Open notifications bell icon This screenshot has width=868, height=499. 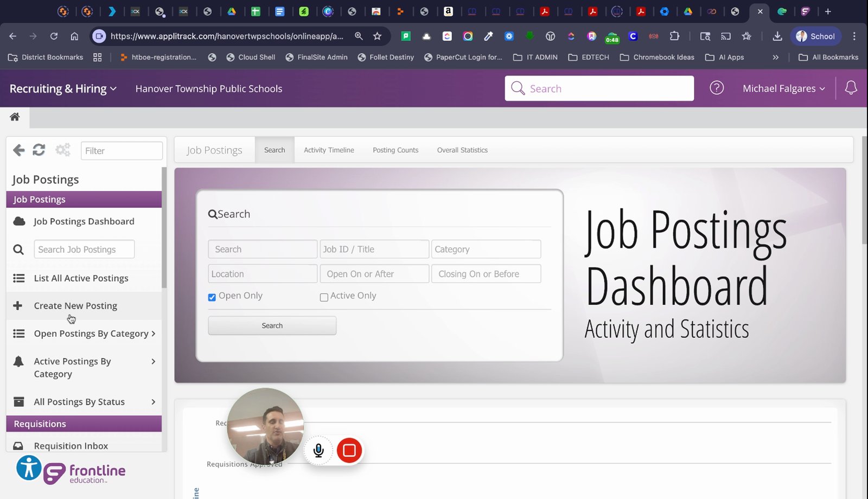pos(851,88)
